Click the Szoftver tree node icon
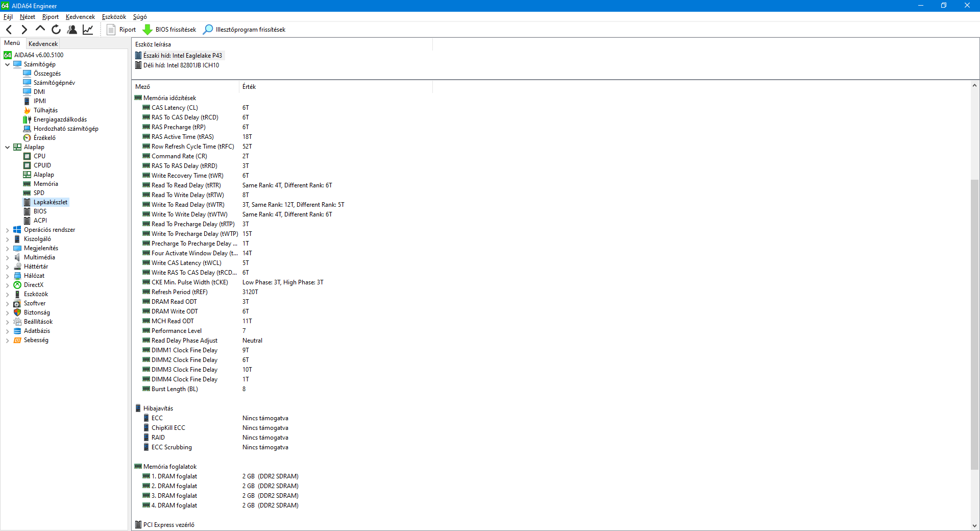980x531 pixels. tap(17, 303)
